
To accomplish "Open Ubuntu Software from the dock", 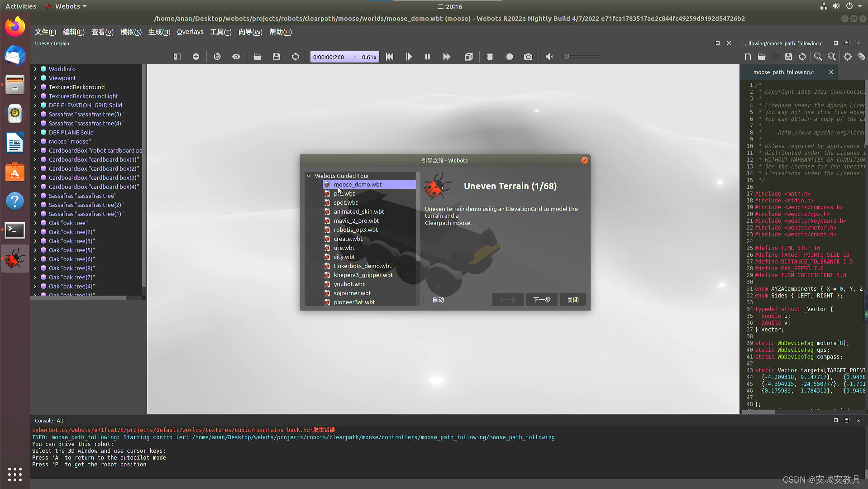I will pyautogui.click(x=15, y=172).
